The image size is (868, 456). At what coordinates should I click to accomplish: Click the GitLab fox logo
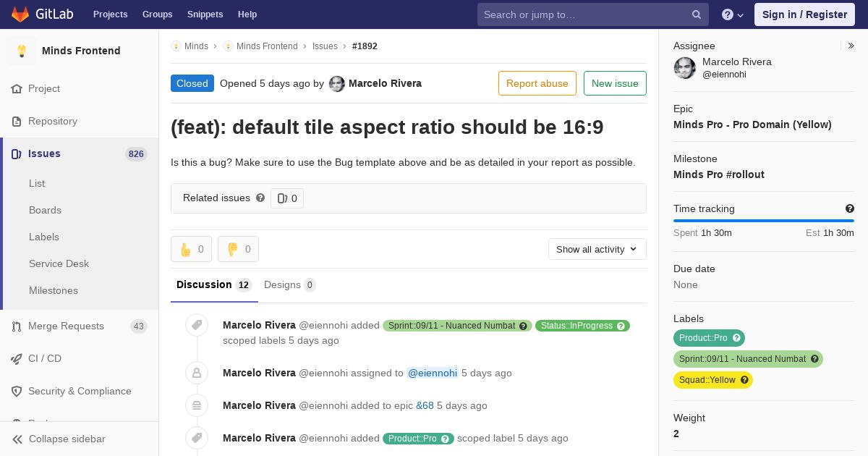tap(20, 14)
